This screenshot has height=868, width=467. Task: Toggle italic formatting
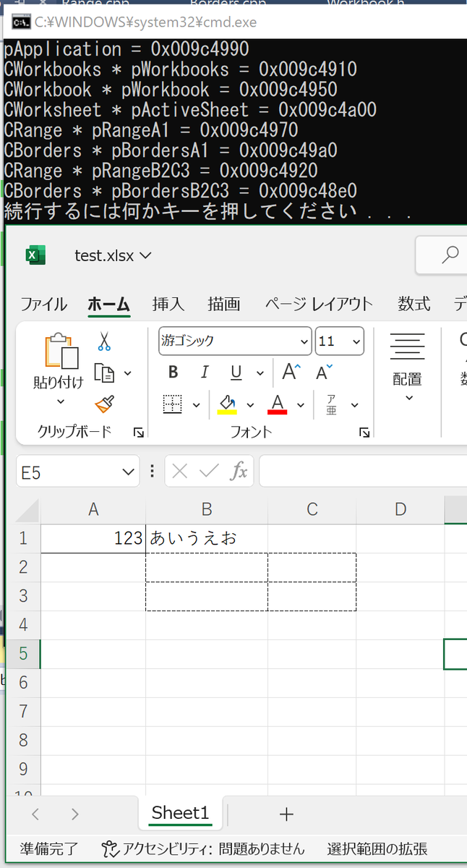coord(205,373)
